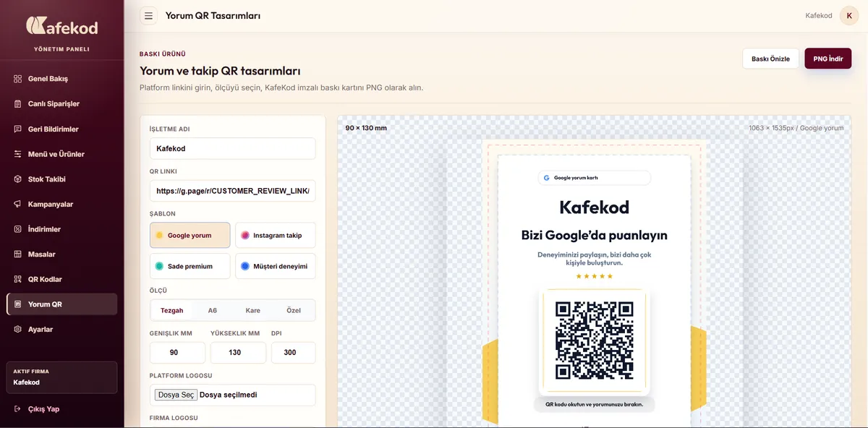Click the Yorum QR icon in sidebar

click(x=18, y=304)
